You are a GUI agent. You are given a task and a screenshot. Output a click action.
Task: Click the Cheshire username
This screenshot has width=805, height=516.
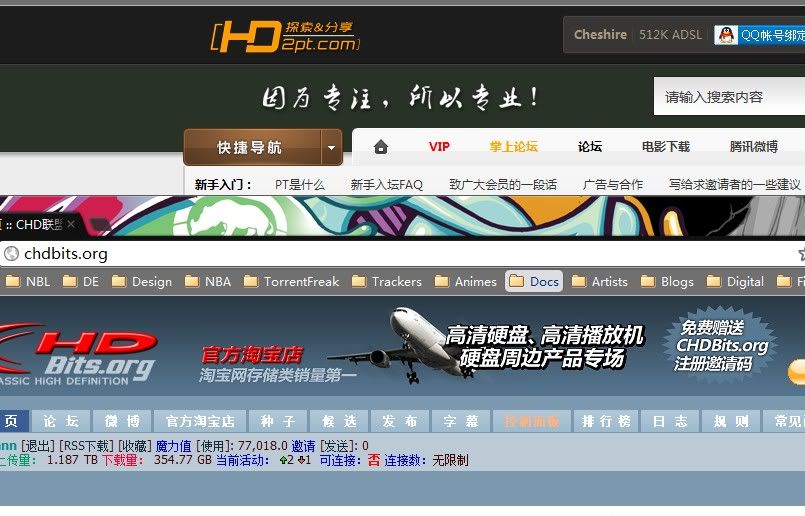pos(600,35)
